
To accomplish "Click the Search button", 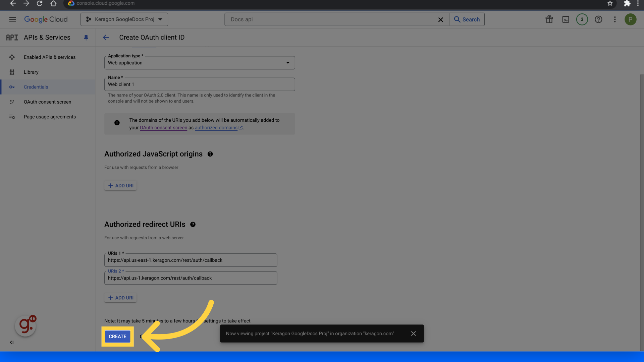I will [x=467, y=19].
